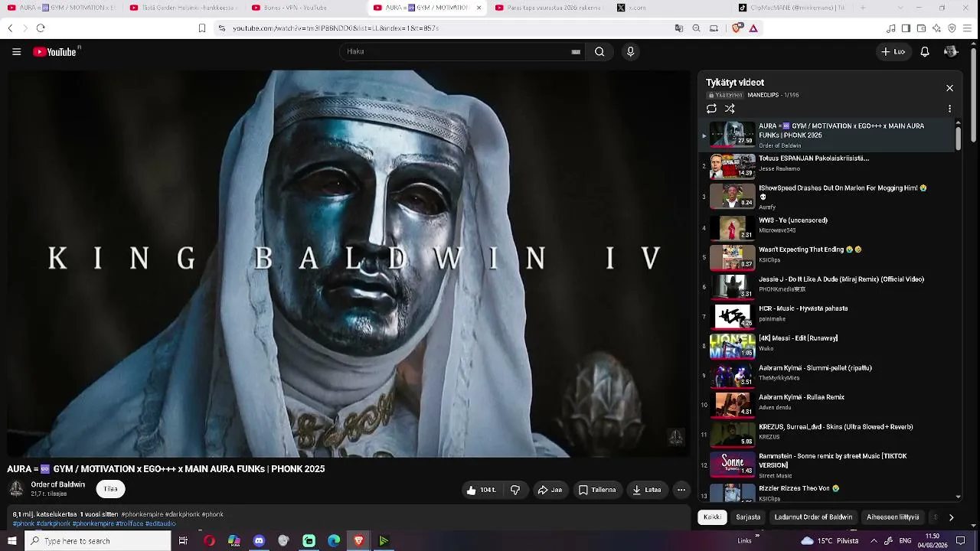Screen dimensions: 980x551
Task: Open YouTube notifications bell
Action: (x=925, y=52)
